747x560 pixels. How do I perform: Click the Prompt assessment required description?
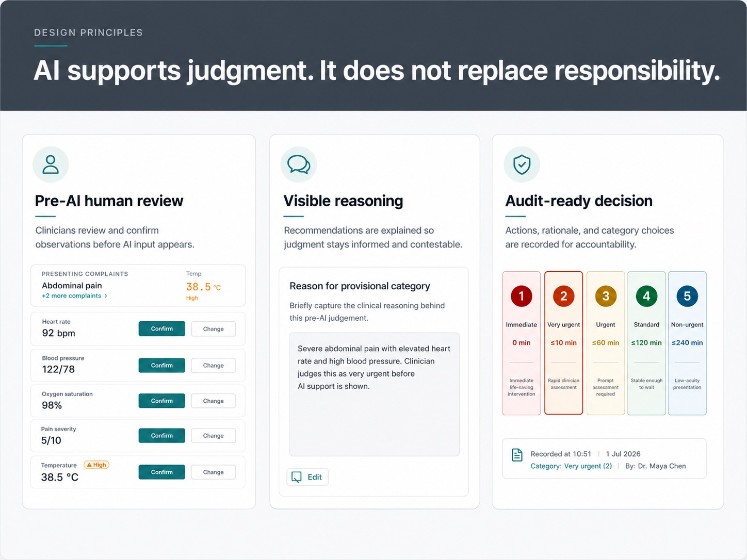(606, 387)
